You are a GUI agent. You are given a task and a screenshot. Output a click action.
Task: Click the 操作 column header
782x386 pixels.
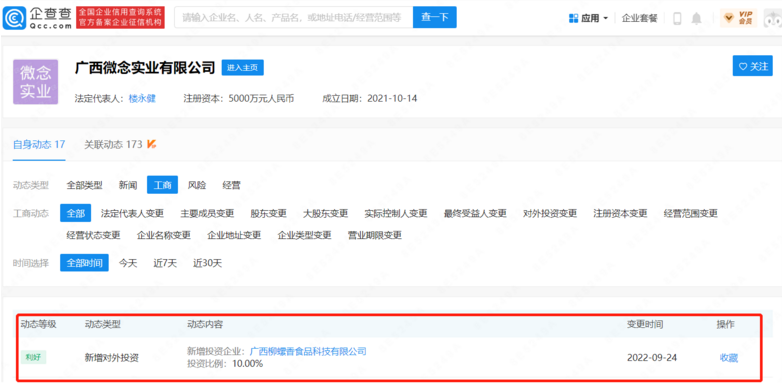726,324
